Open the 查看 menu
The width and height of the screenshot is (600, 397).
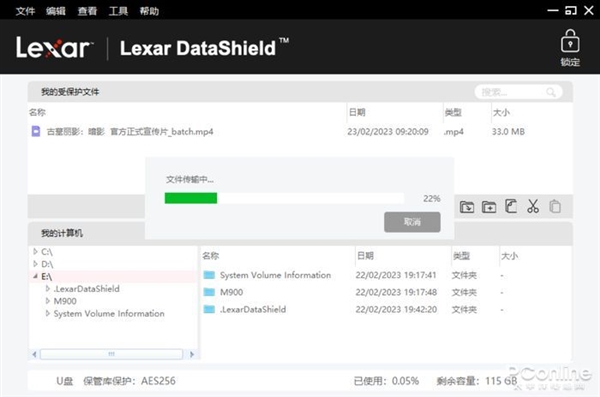pyautogui.click(x=87, y=11)
